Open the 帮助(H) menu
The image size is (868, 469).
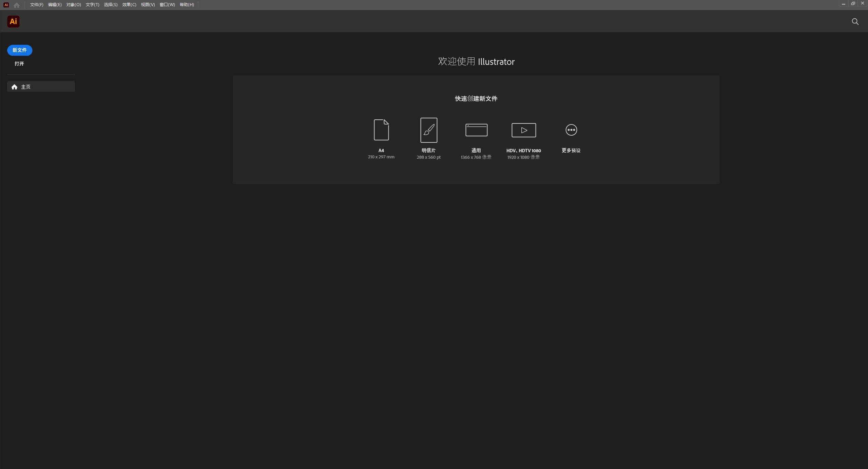tap(187, 5)
